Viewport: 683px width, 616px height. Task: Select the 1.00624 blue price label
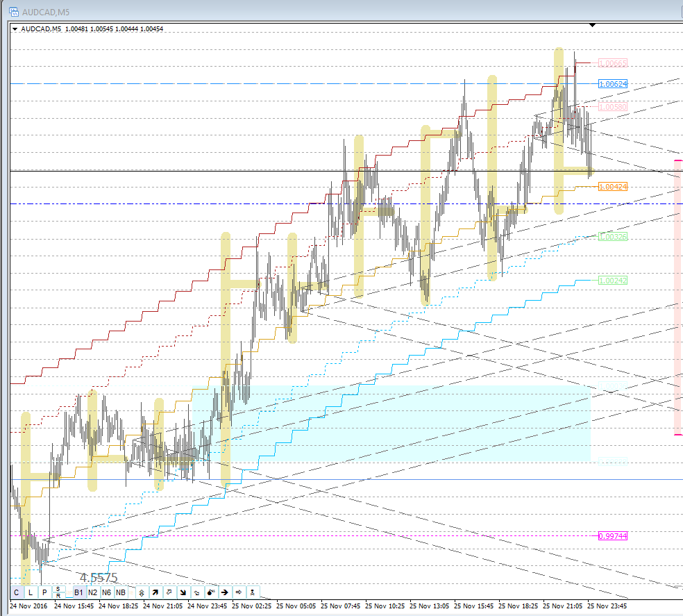pyautogui.click(x=612, y=84)
